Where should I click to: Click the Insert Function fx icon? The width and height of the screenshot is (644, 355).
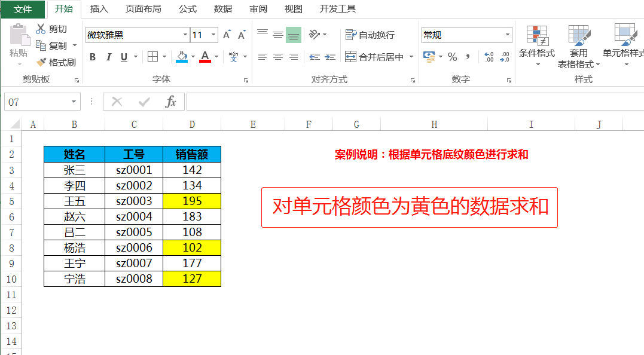pyautogui.click(x=171, y=102)
